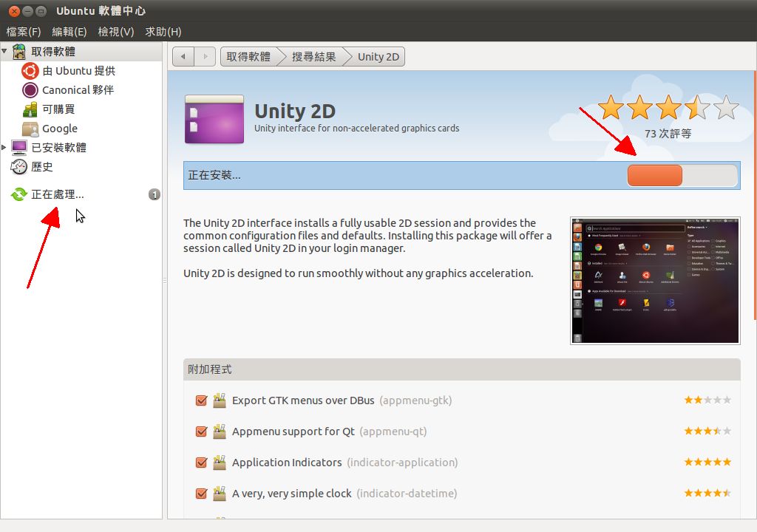Click the Unity 2D purple application icon
The image size is (757, 532).
tap(214, 119)
